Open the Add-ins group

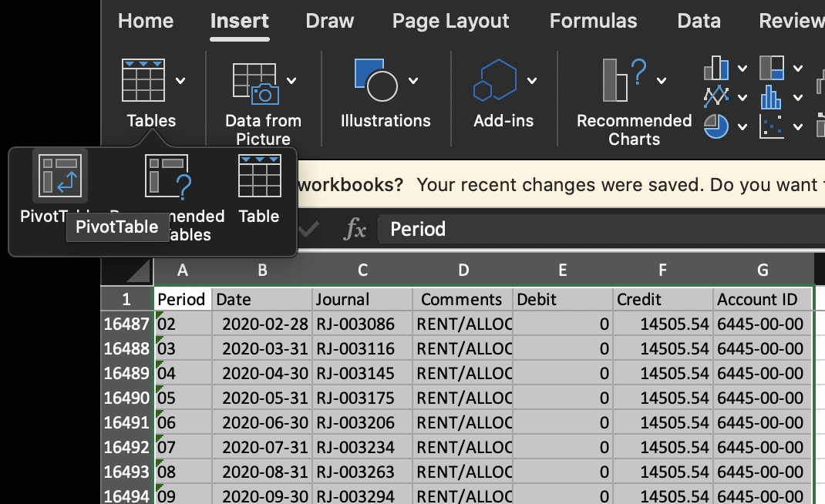[494, 80]
